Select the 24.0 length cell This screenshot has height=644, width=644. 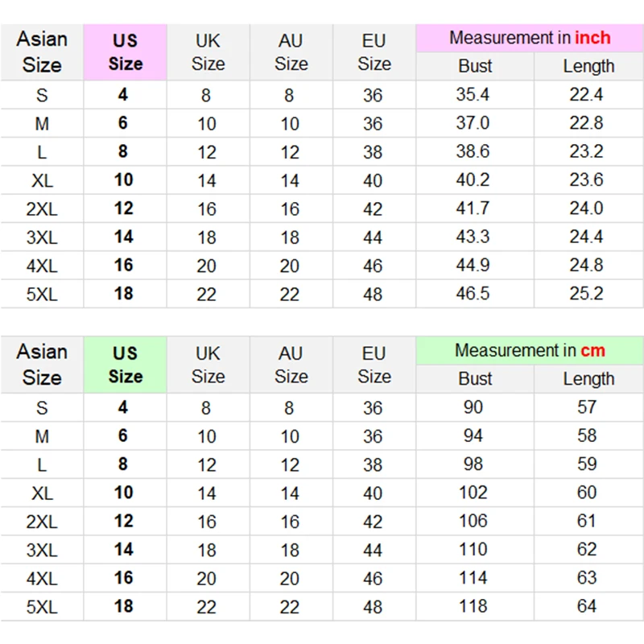(x=586, y=208)
